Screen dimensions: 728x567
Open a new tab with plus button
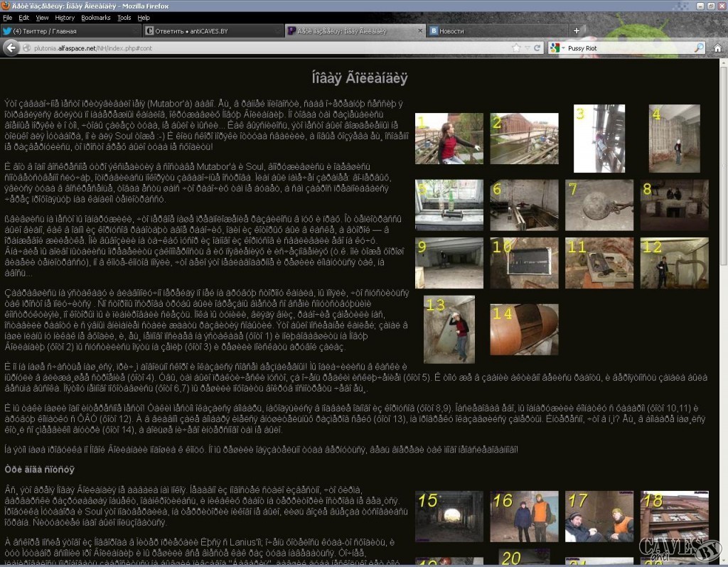click(577, 31)
